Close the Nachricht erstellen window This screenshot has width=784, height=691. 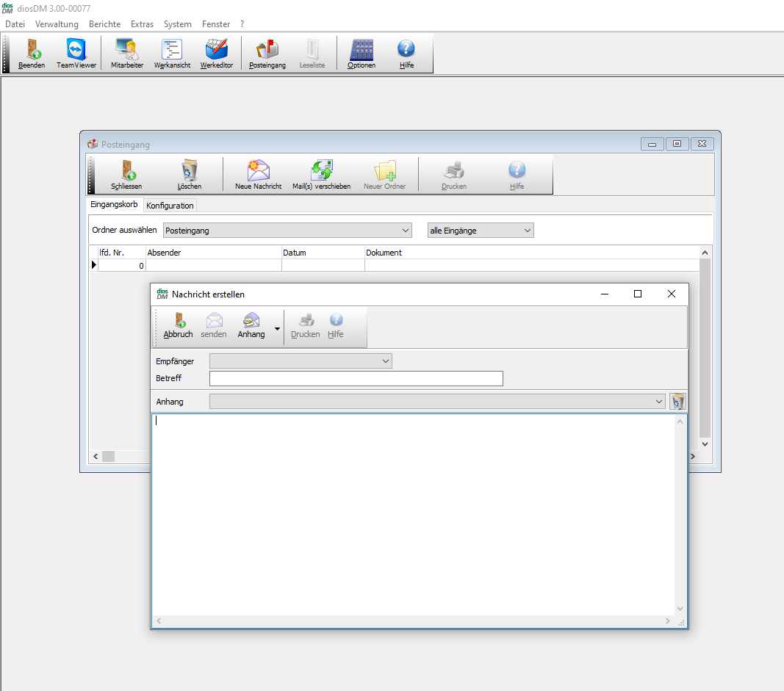tap(672, 294)
